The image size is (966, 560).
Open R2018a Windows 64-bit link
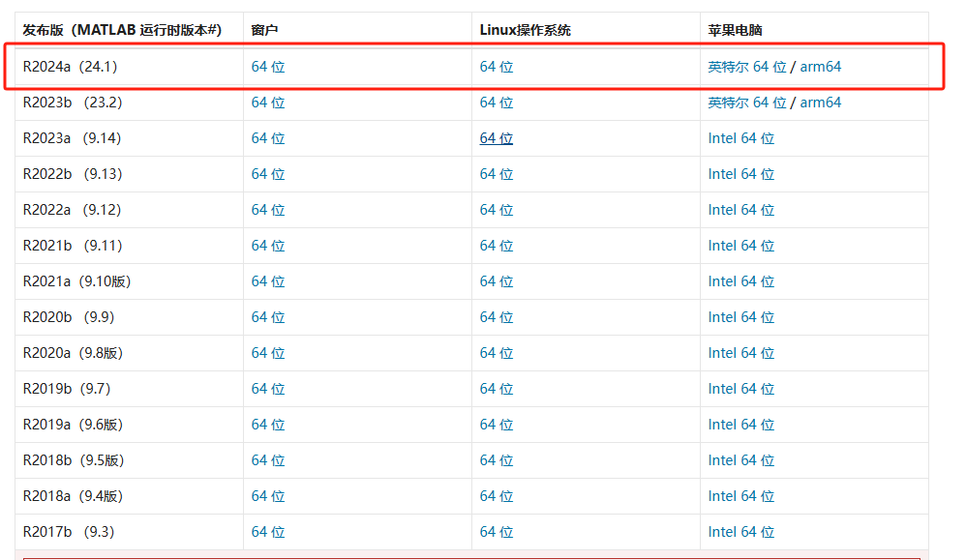click(x=268, y=495)
